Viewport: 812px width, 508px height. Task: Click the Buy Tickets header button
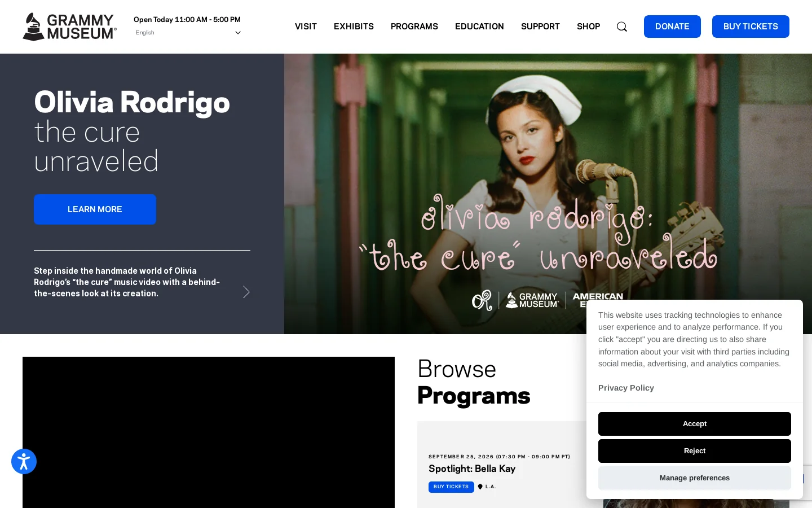[x=751, y=27]
